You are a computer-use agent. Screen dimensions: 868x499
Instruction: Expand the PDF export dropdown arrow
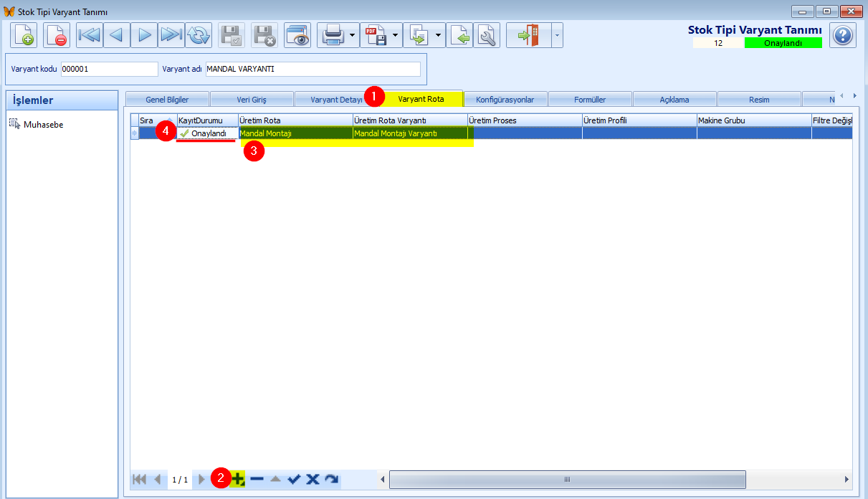point(396,35)
